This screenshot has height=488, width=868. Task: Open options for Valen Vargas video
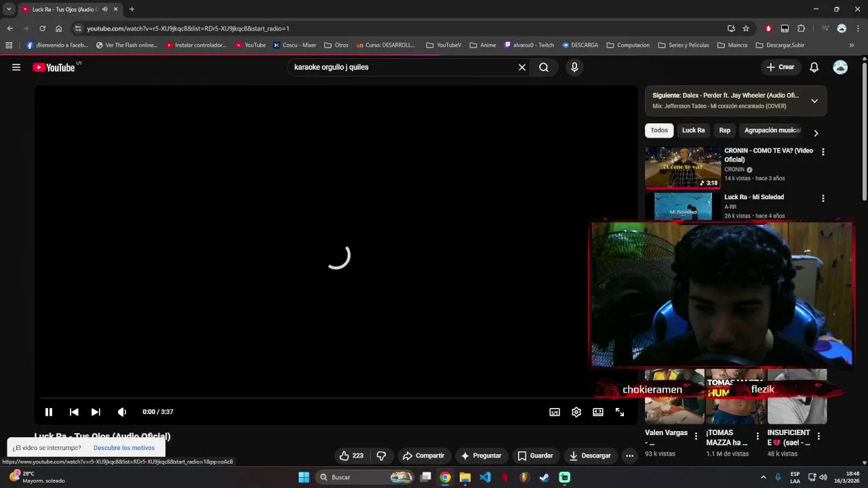[696, 436]
